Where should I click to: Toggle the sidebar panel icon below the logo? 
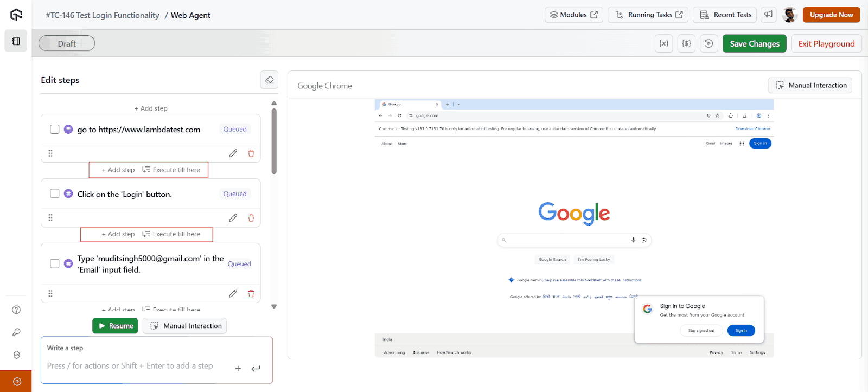point(16,41)
